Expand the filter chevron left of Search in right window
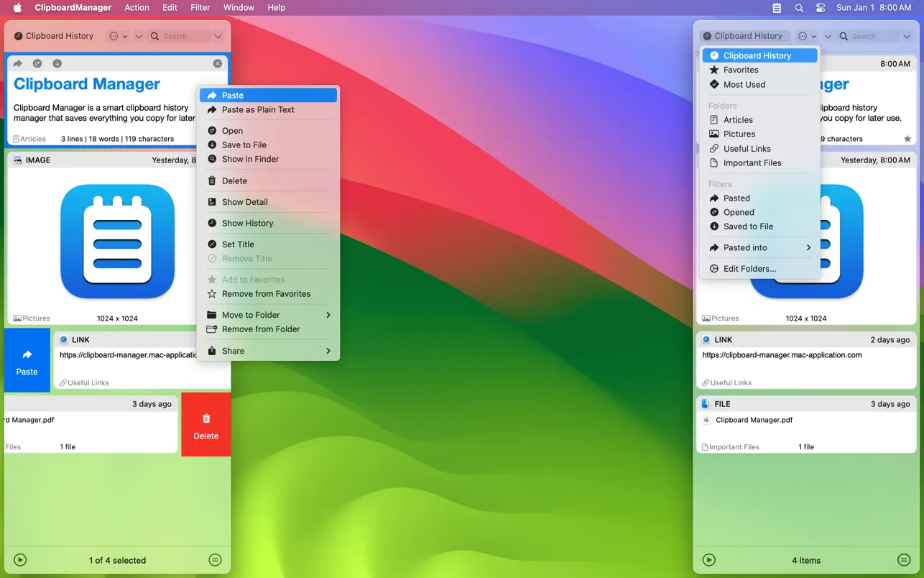Screen dimensions: 924x578 tap(828, 36)
